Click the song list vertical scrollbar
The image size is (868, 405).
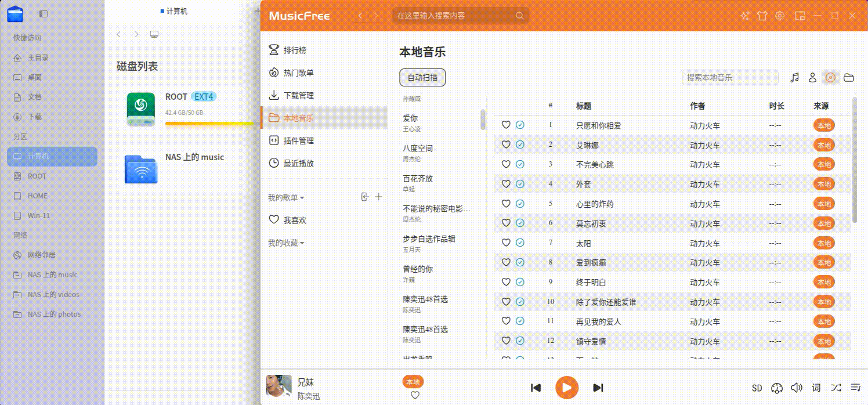854,160
